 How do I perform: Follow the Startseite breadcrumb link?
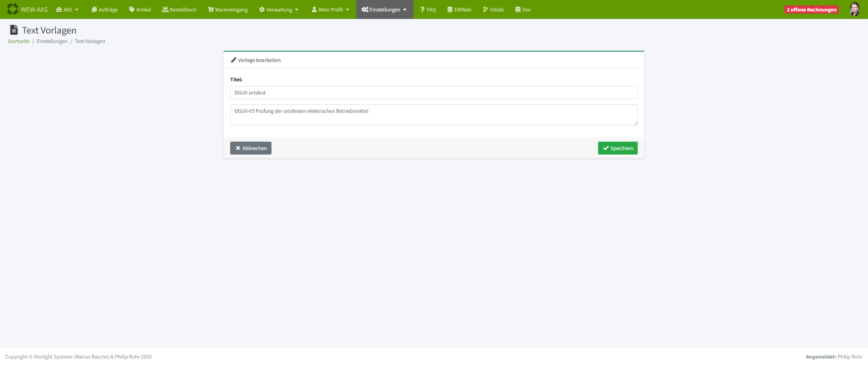point(18,41)
